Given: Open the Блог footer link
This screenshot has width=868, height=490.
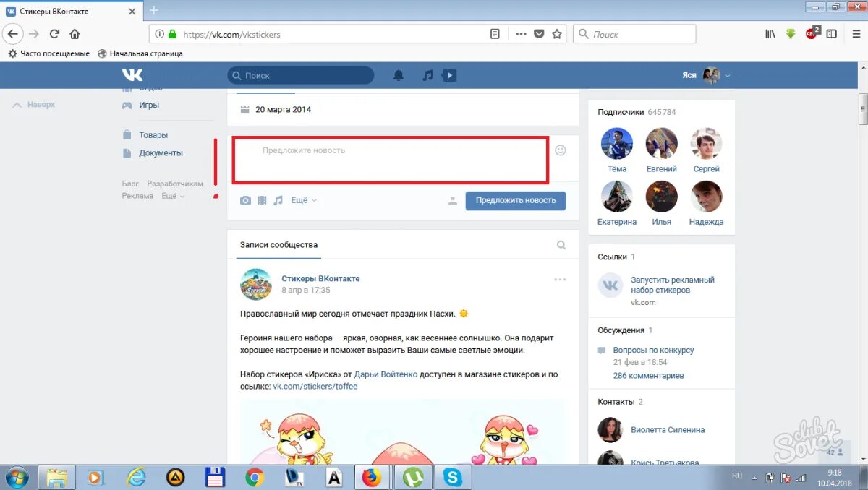Looking at the screenshot, I should [130, 184].
